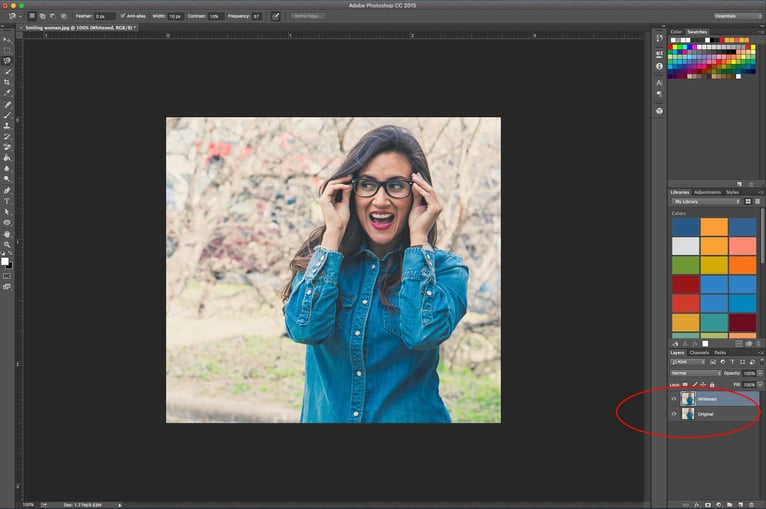Switch to the Color tab
This screenshot has height=509, width=766.
676,32
